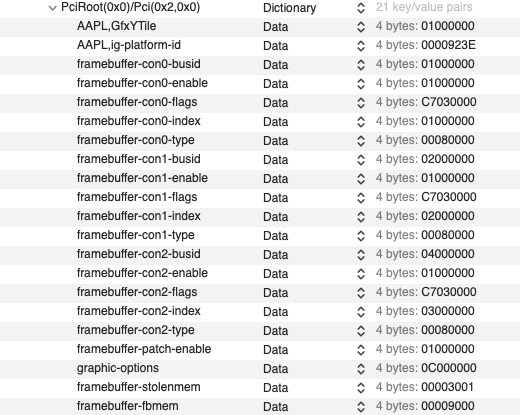This screenshot has height=415, width=520.
Task: Select the framebuffer-con2-flags key
Action: (137, 292)
